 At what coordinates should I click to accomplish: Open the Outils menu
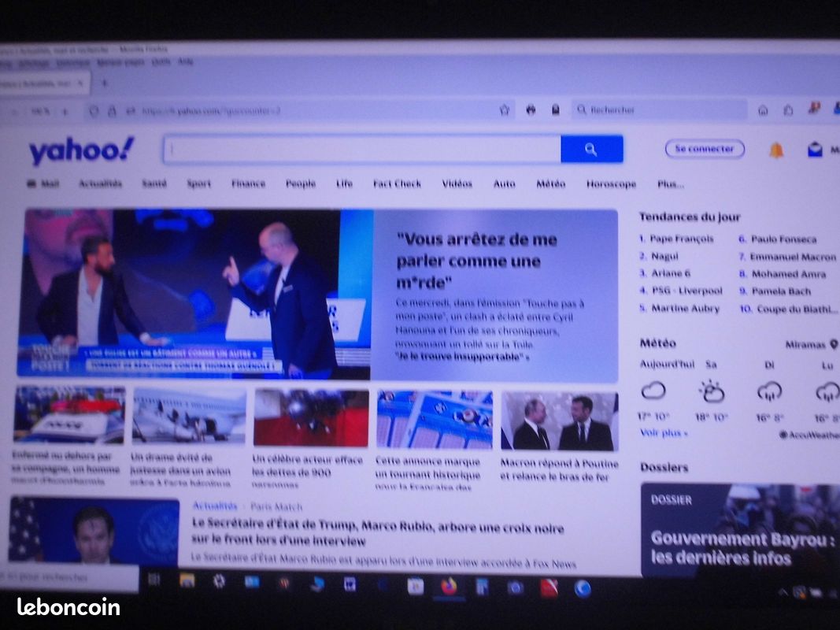point(161,62)
